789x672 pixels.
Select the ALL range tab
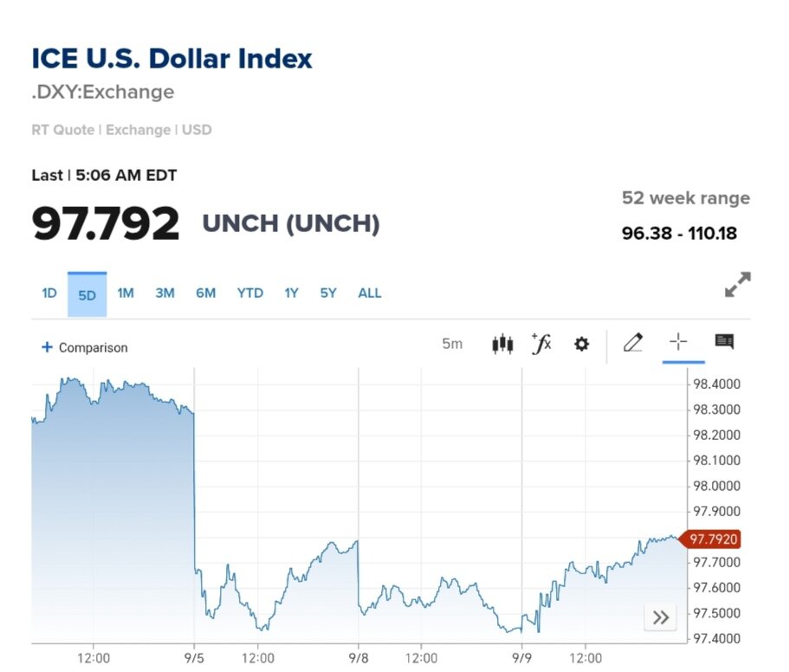click(x=370, y=293)
